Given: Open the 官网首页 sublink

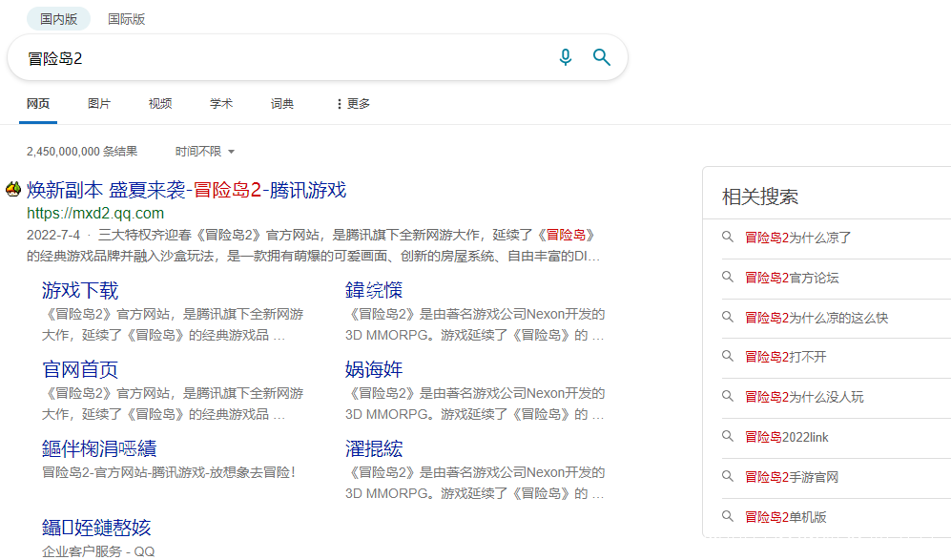Looking at the screenshot, I should (80, 369).
